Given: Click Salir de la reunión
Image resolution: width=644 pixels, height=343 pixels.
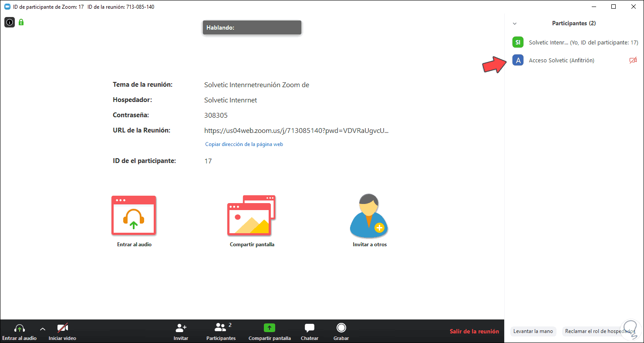Looking at the screenshot, I should (x=474, y=331).
